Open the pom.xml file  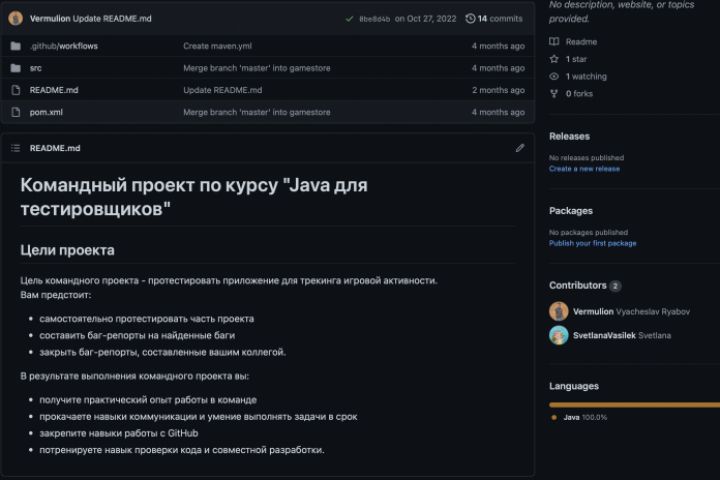click(46, 112)
